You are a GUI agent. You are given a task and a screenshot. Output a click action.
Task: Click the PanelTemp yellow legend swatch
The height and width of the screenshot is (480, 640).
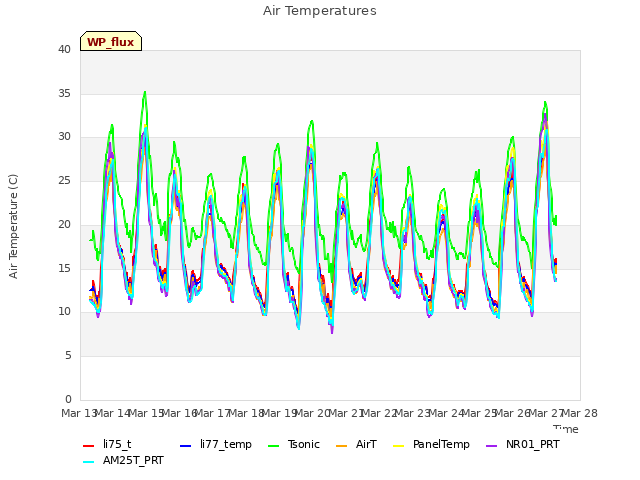point(398,446)
